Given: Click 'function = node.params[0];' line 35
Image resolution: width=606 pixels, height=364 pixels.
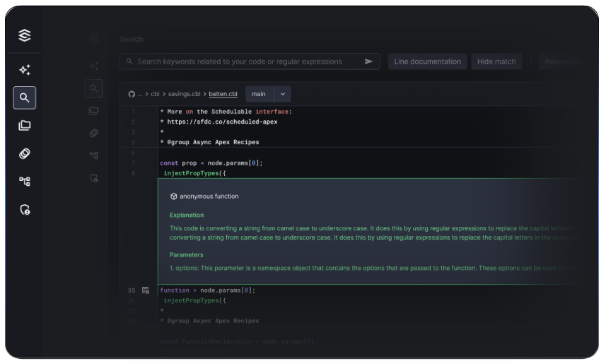Looking at the screenshot, I should coord(208,290).
